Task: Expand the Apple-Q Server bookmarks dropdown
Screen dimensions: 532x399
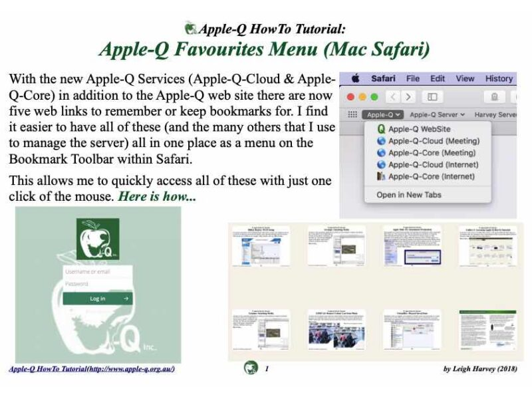Action: (x=437, y=114)
